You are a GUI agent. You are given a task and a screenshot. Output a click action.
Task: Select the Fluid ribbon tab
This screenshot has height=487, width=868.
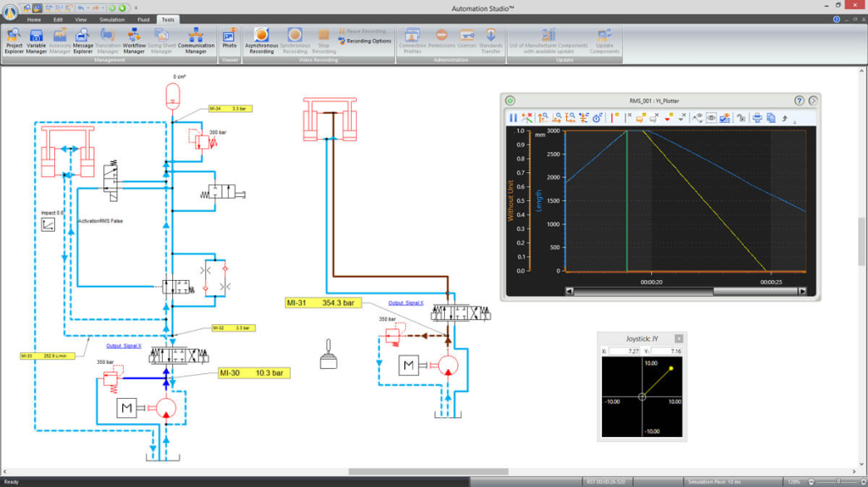coord(143,20)
